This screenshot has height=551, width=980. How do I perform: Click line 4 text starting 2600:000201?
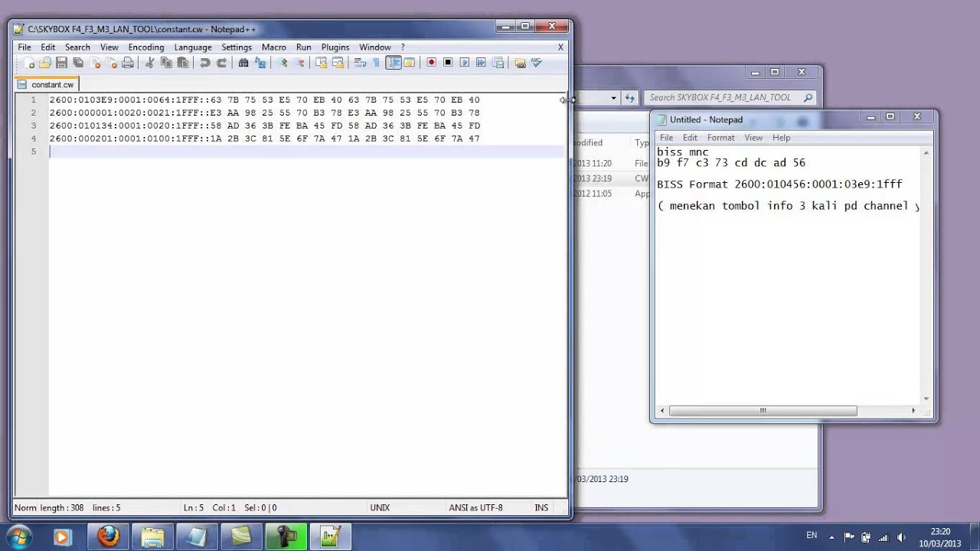[265, 139]
